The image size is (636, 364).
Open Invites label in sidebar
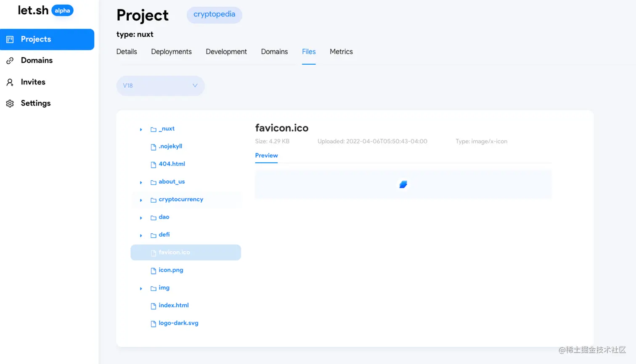[x=33, y=82]
